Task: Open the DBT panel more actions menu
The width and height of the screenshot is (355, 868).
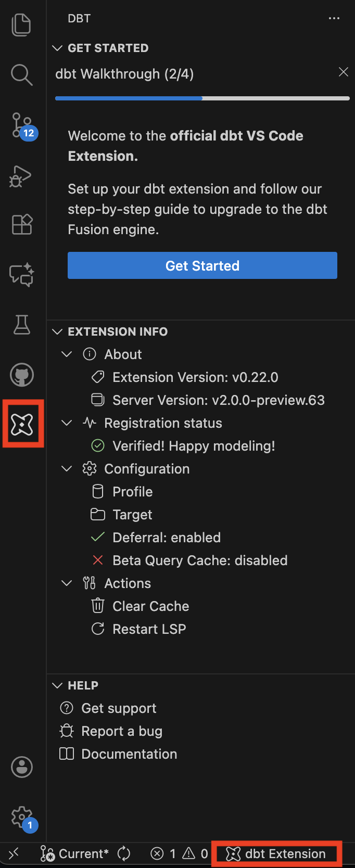Action: [x=335, y=18]
